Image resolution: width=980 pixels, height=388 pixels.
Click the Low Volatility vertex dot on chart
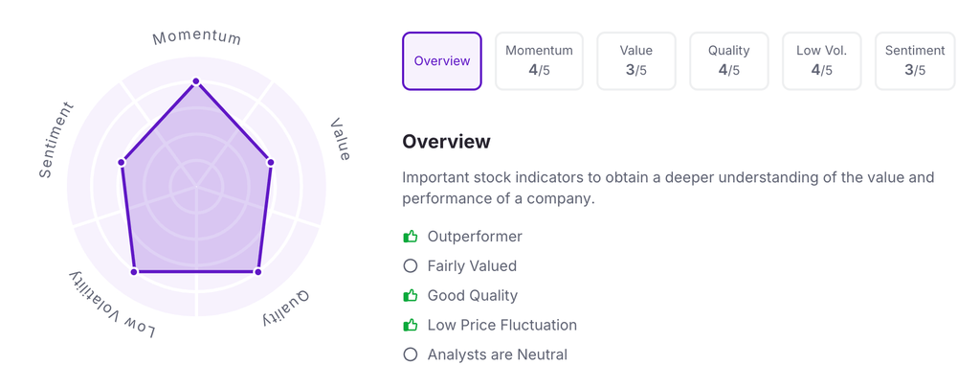(x=134, y=272)
